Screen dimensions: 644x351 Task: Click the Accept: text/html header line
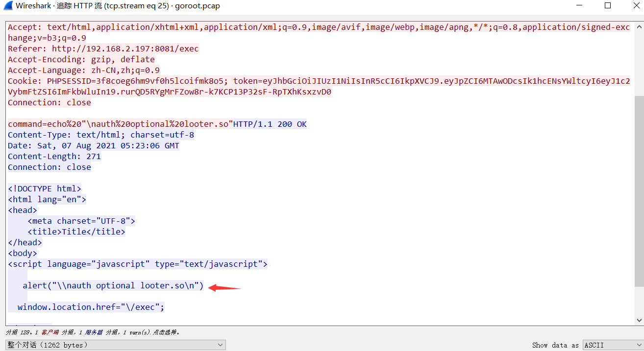point(319,27)
